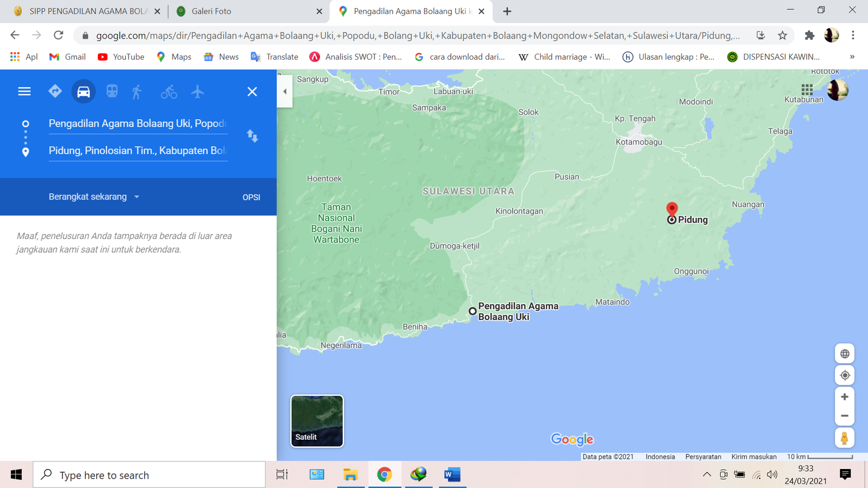Open Google account avatar on map
Viewport: 868px width, 488px height.
click(838, 90)
